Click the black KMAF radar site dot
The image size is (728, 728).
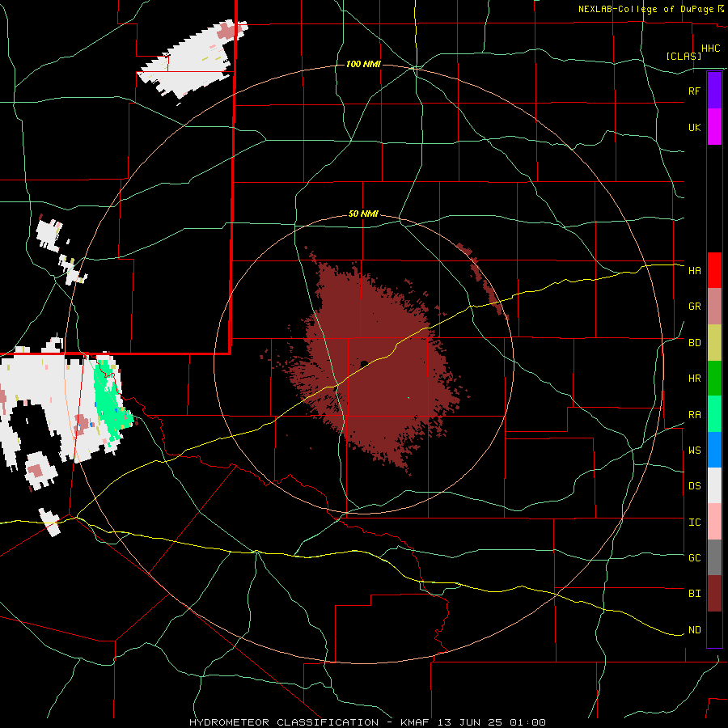pos(364,363)
